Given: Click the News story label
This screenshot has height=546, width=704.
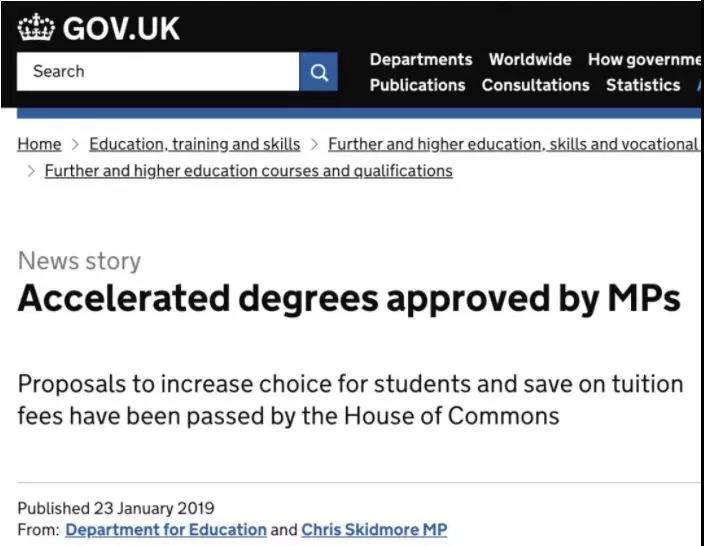Looking at the screenshot, I should click(79, 262).
